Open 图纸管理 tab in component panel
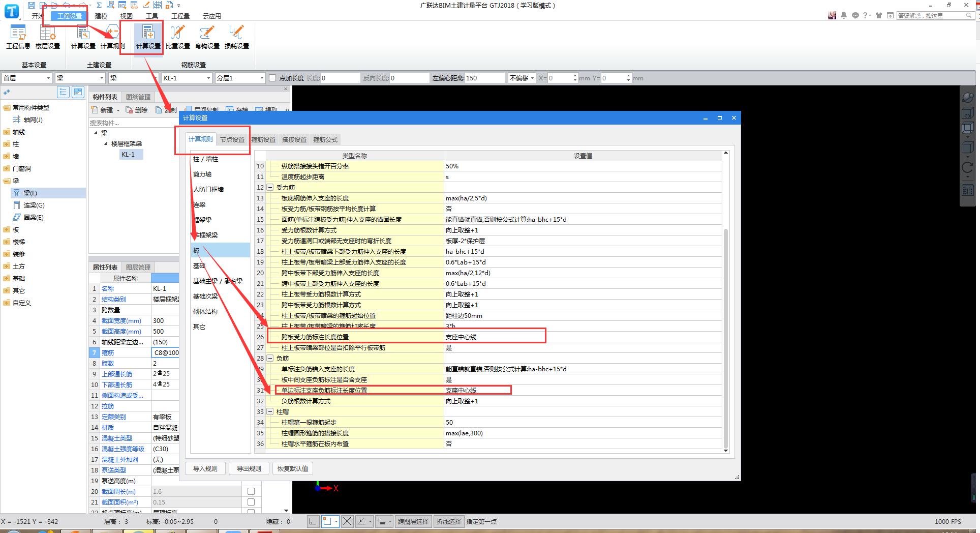 pyautogui.click(x=138, y=97)
